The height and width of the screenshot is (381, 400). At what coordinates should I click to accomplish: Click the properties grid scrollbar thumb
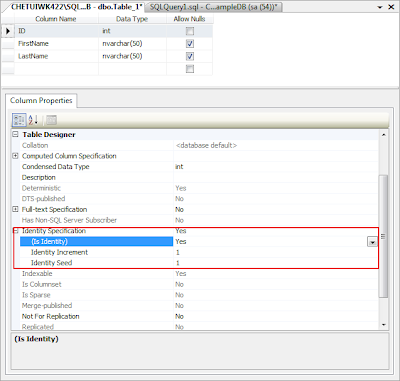(x=384, y=236)
